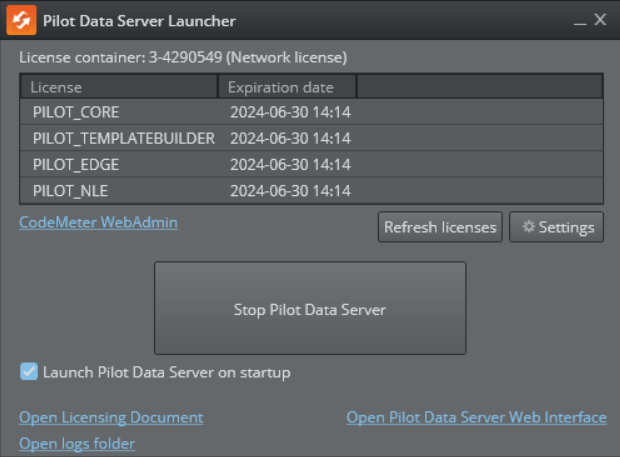This screenshot has height=457, width=620.
Task: Minimize the launcher window
Action: click(579, 20)
